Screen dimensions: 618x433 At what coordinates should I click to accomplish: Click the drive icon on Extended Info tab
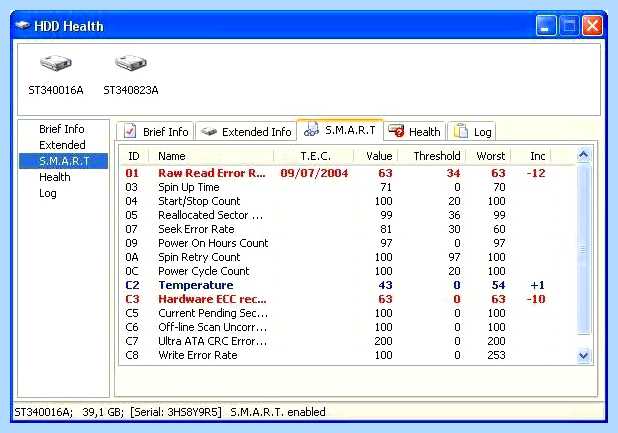click(208, 132)
